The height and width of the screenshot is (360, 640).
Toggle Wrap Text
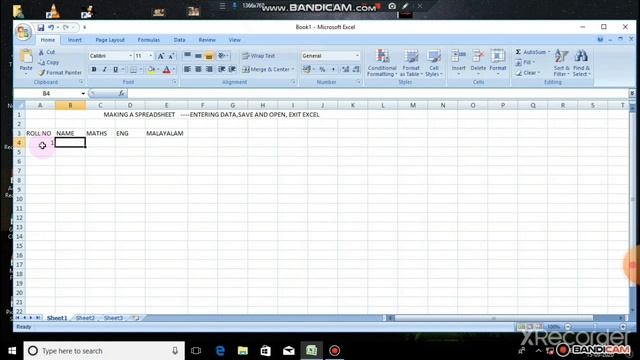259,56
